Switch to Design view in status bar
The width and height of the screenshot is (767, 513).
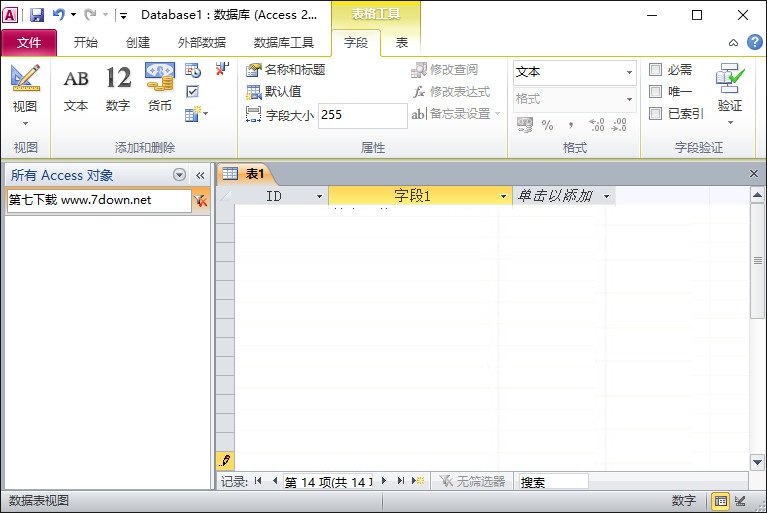[741, 501]
